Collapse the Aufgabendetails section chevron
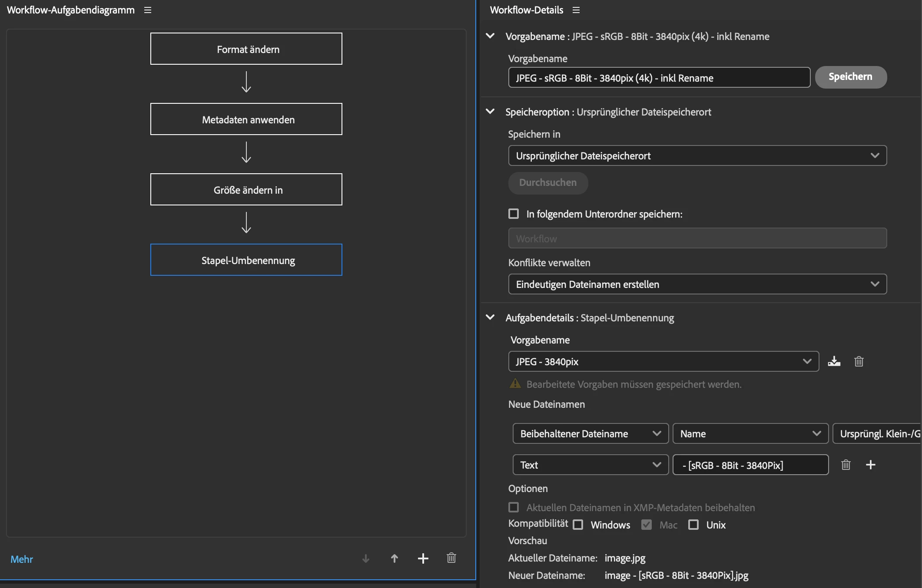The height and width of the screenshot is (588, 922). pyautogui.click(x=490, y=317)
